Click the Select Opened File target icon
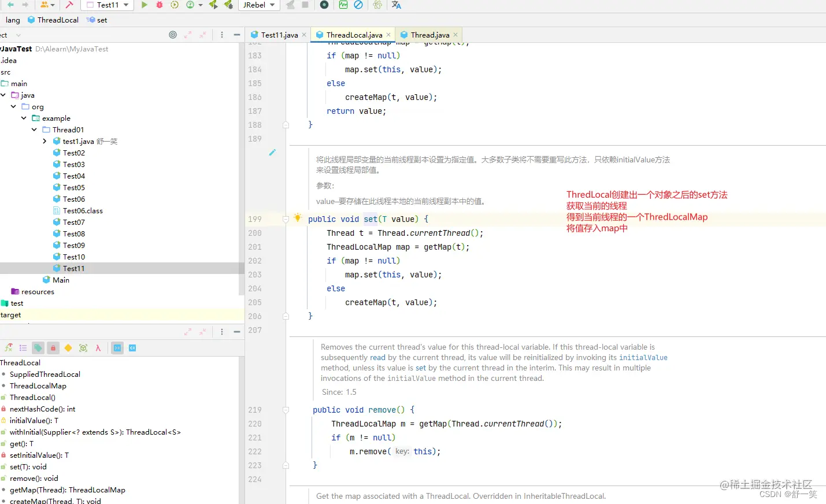 tap(173, 35)
